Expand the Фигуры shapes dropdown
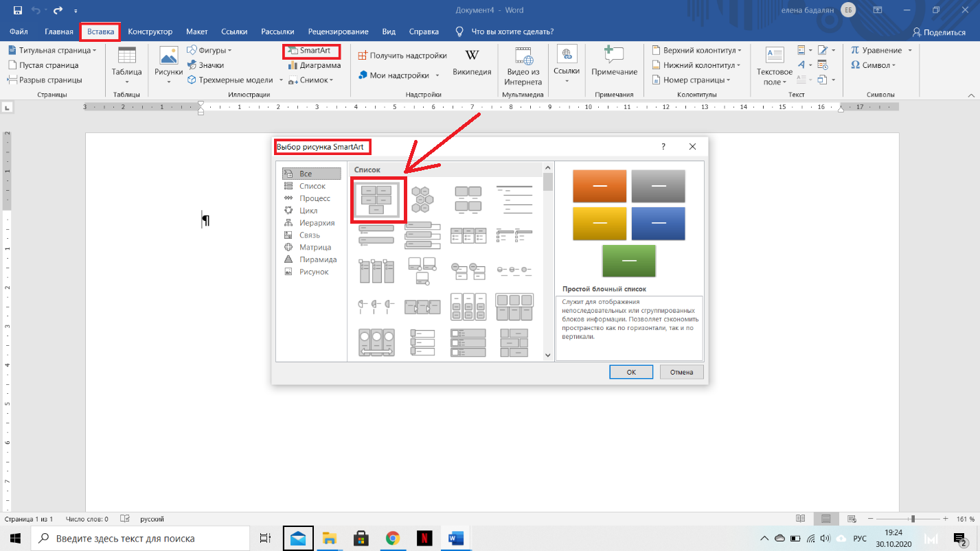The height and width of the screenshot is (551, 980). click(x=209, y=50)
